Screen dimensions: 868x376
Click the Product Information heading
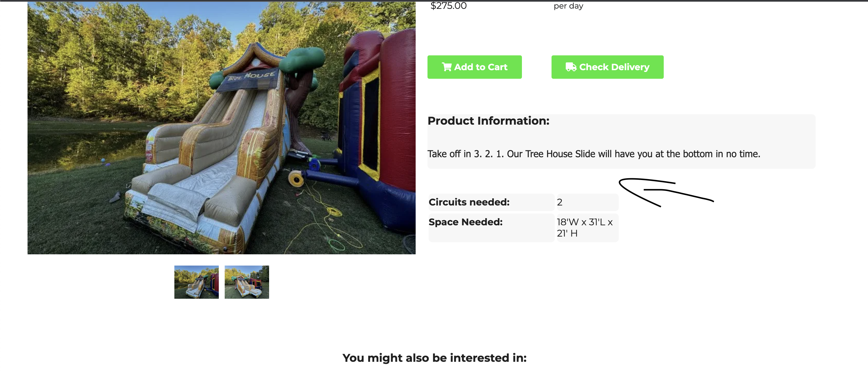pyautogui.click(x=488, y=120)
